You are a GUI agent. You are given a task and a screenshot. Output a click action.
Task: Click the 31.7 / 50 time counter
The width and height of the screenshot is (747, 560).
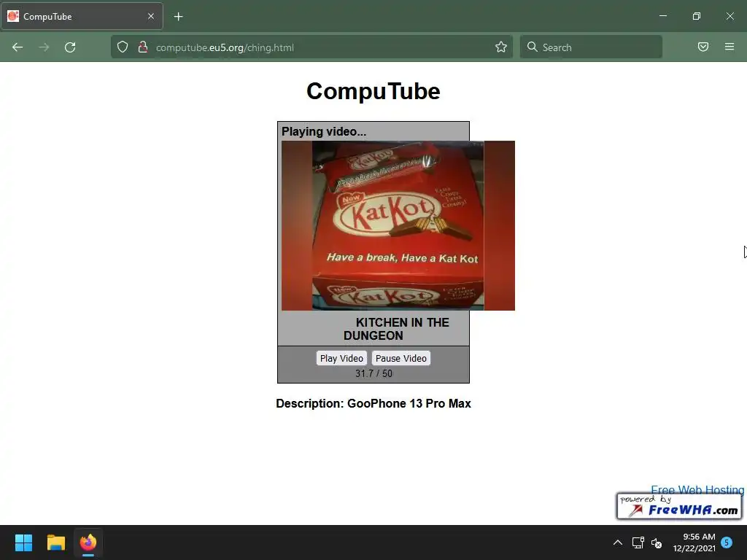point(373,373)
